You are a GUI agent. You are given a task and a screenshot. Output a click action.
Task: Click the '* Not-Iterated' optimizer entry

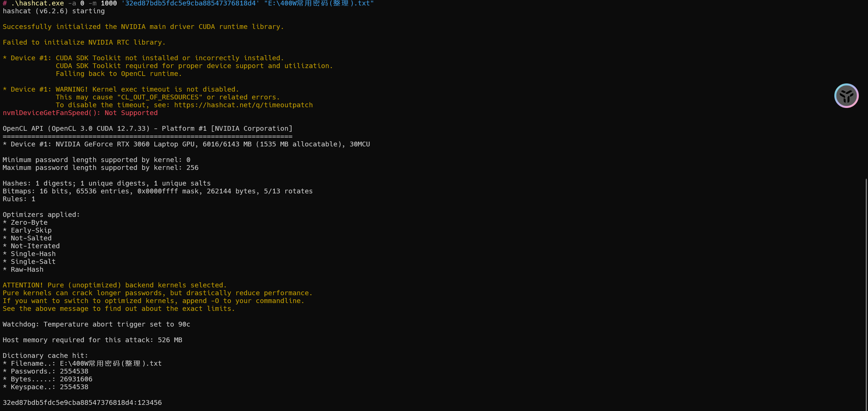(31, 246)
